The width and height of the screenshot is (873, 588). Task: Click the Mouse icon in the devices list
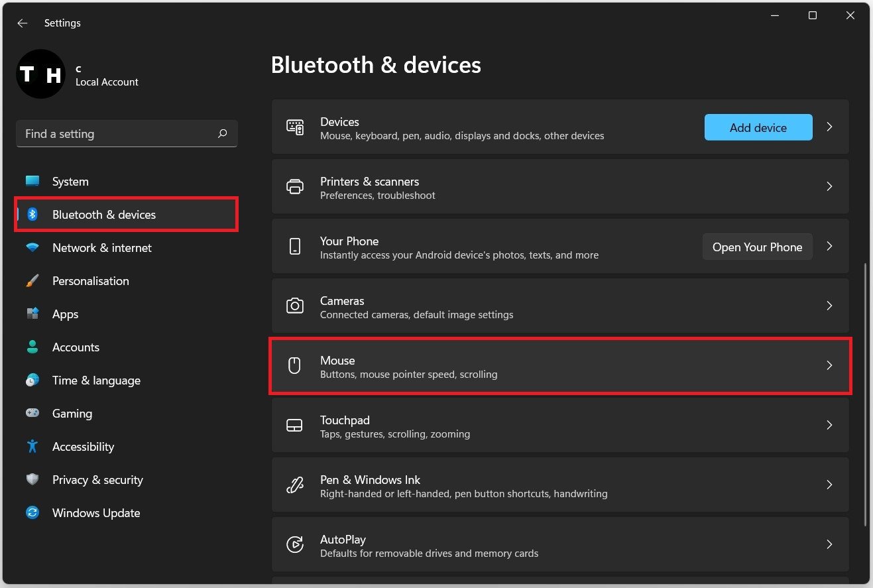294,365
